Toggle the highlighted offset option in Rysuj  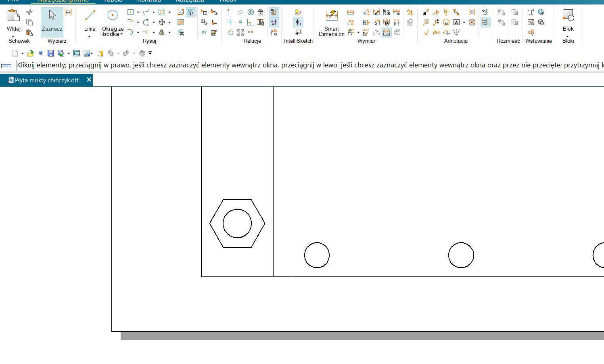tap(191, 12)
